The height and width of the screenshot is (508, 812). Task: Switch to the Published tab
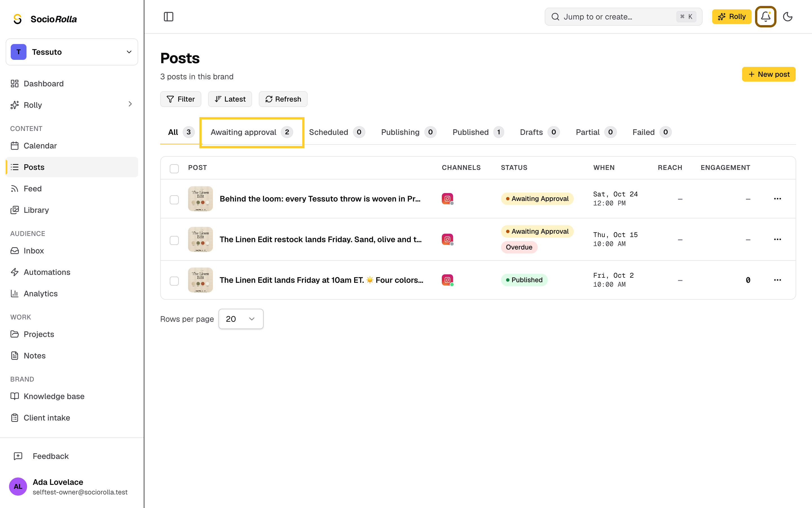(x=478, y=132)
